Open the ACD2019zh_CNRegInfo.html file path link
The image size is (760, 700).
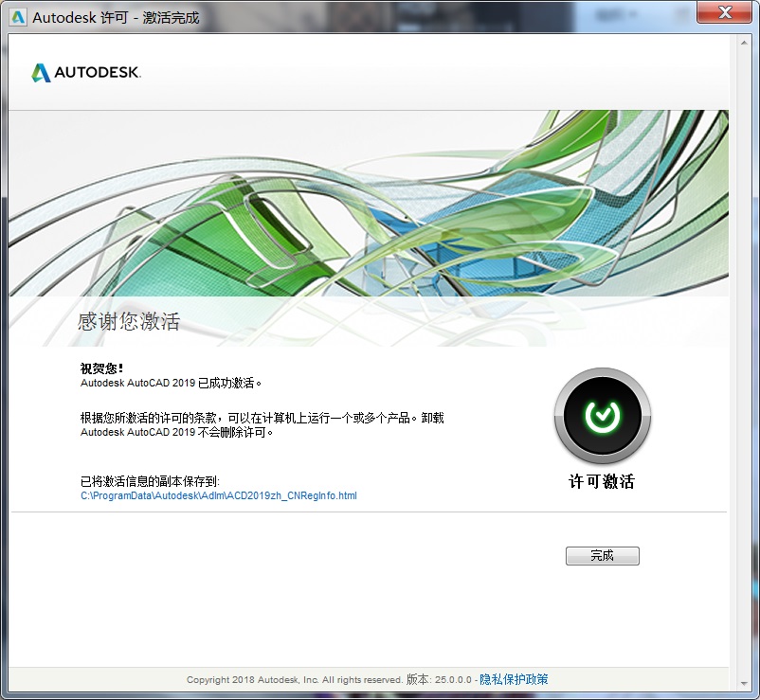(219, 495)
